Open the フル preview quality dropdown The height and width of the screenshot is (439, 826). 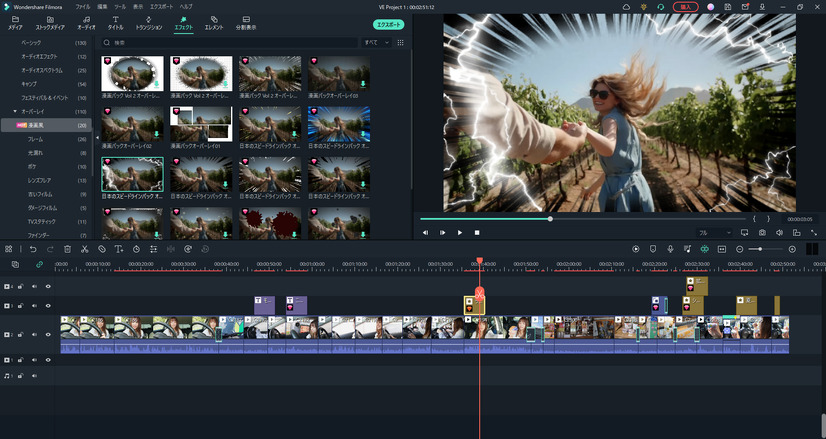[x=716, y=232]
